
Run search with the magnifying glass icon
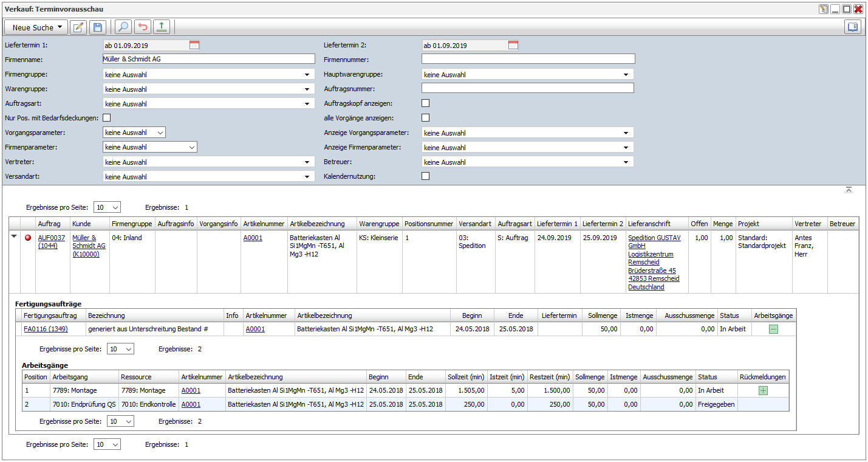[123, 27]
